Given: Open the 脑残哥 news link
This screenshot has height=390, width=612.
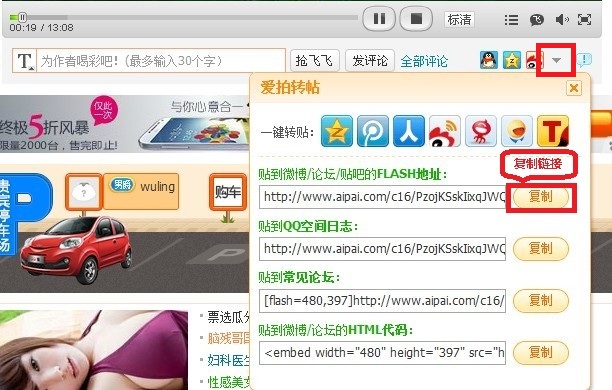Looking at the screenshot, I should click(x=228, y=338).
